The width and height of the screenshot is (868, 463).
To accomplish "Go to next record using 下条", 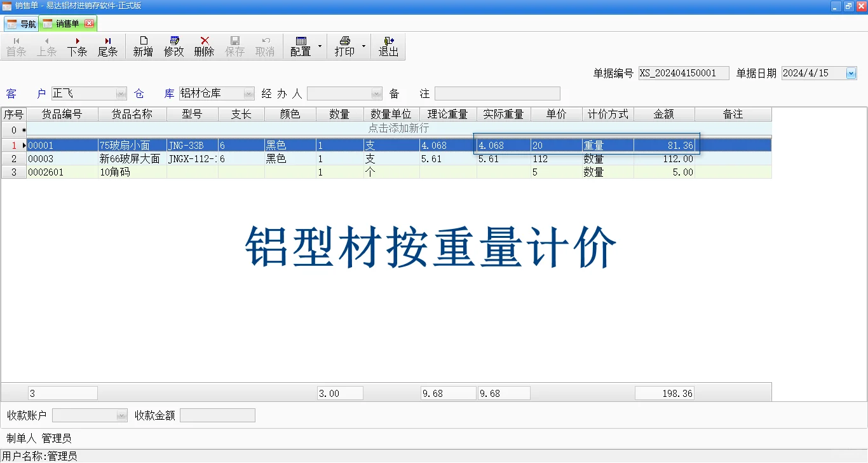I will (77, 46).
